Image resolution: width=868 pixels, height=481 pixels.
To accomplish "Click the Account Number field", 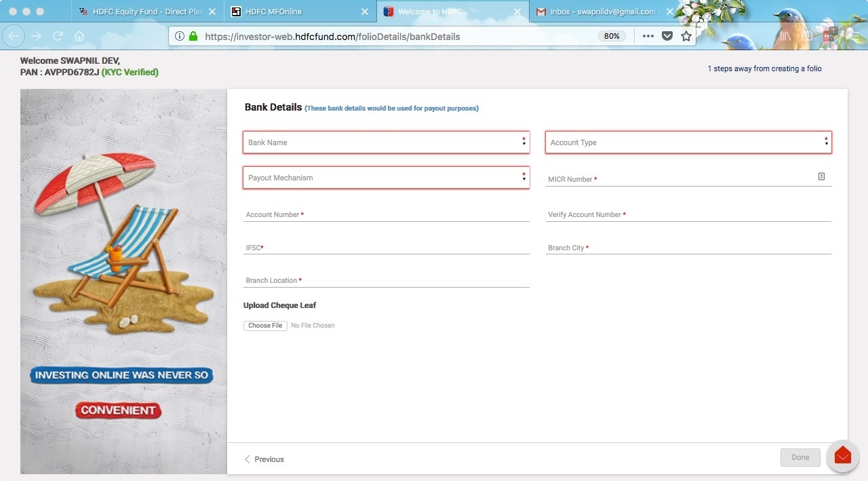I will point(387,214).
